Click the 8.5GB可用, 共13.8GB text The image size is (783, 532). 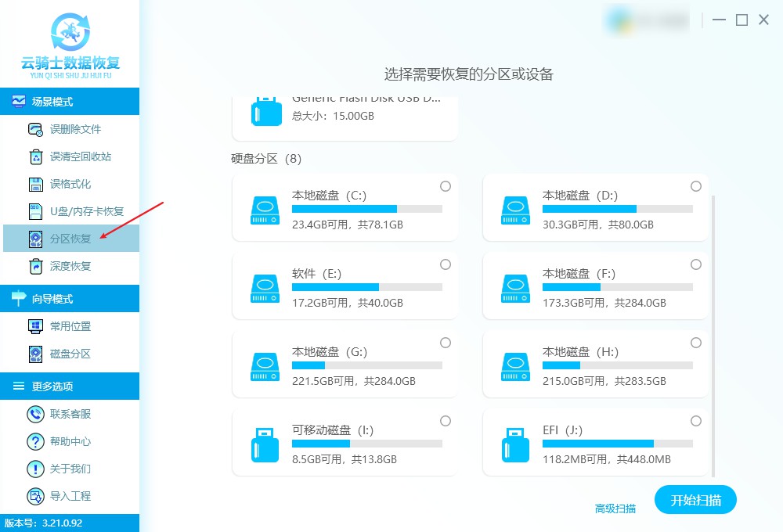345,459
